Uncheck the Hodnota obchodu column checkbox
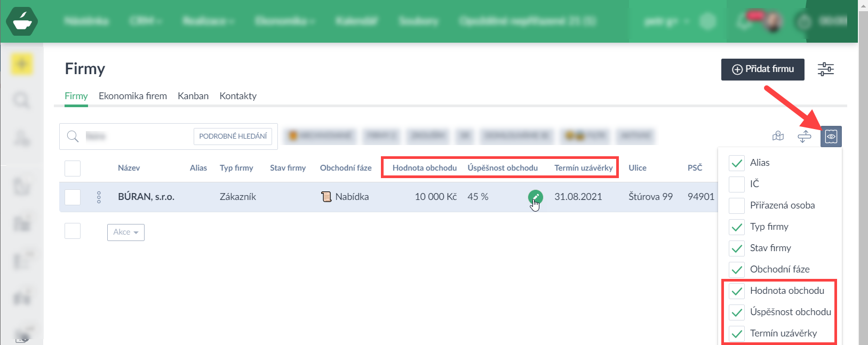Screen dimensions: 868x345 point(737,291)
